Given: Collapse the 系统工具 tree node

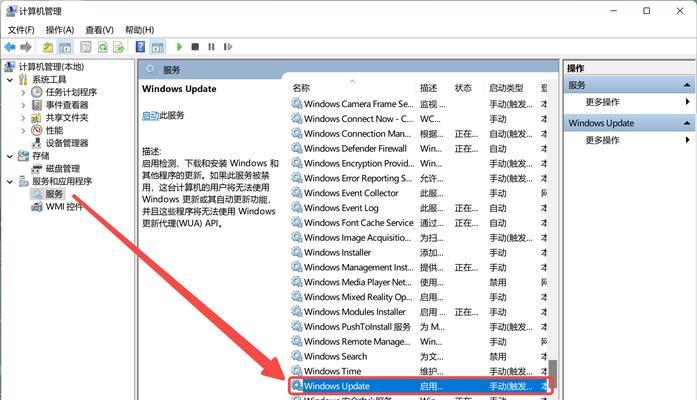Looking at the screenshot, I should coord(10,80).
